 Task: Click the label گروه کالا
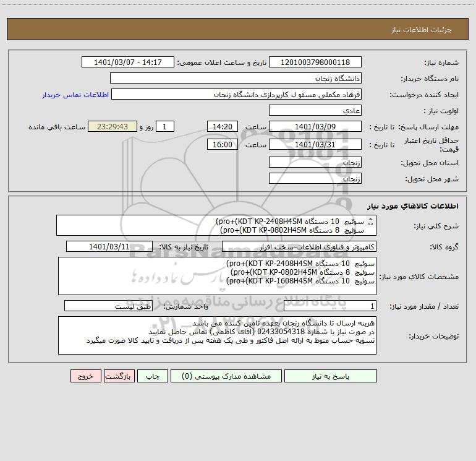click(444, 247)
